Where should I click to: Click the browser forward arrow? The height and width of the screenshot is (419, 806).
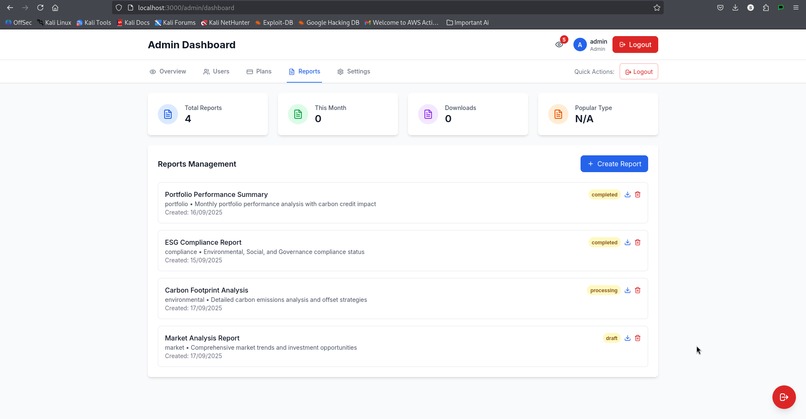25,8
